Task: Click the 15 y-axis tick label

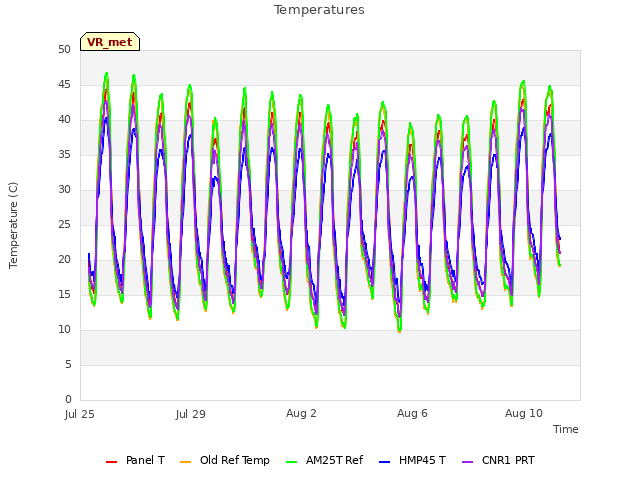Action: 64,295
